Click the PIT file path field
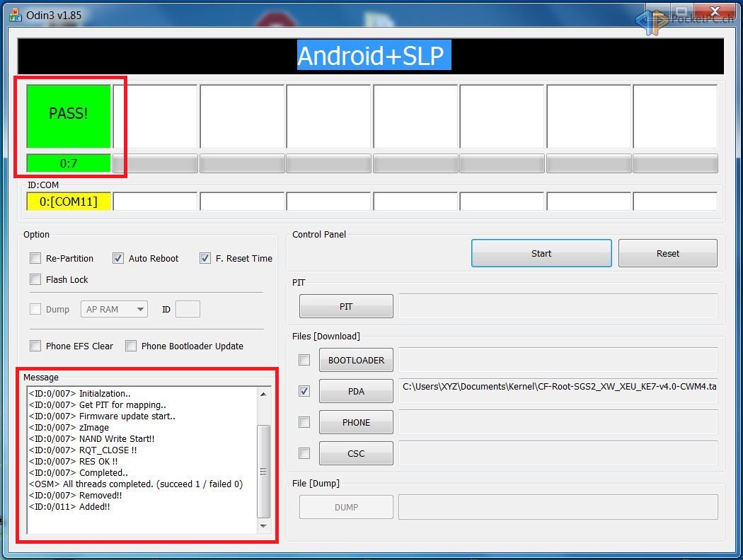Screen dimensions: 743x560 pyautogui.click(x=558, y=306)
